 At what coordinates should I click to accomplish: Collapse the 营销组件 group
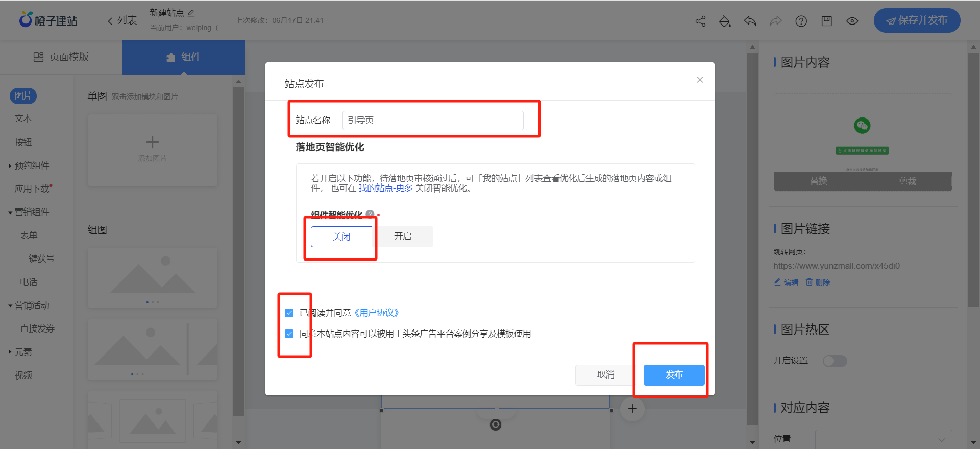29,212
